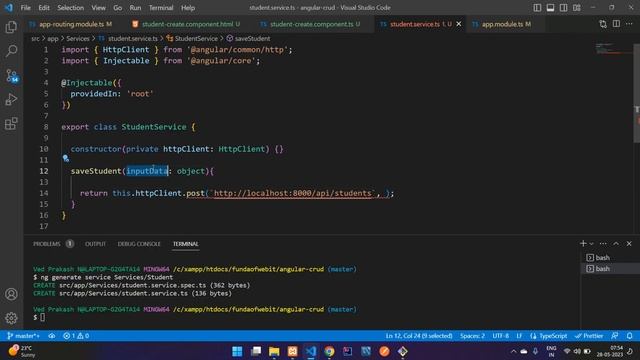Click the Open Changes icon in editor toolbar
Viewport: 640px width, 360px height.
(x=603, y=24)
